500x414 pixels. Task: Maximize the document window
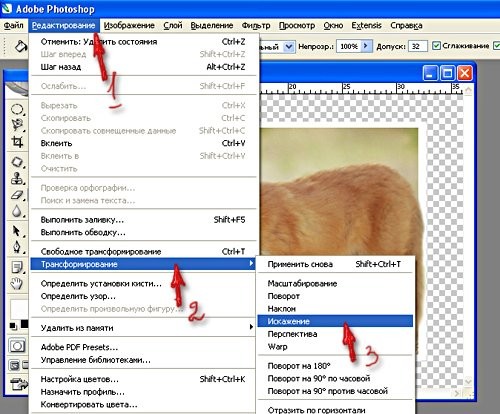(447, 73)
